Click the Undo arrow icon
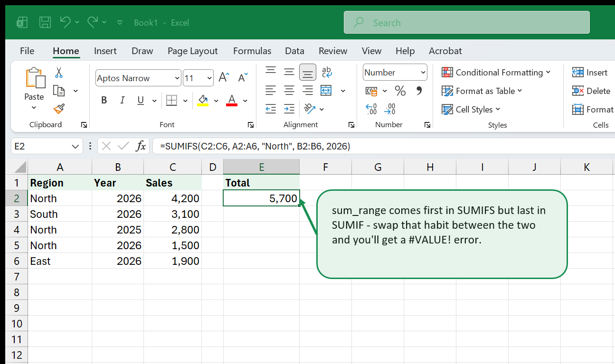The height and width of the screenshot is (364, 615). point(66,22)
